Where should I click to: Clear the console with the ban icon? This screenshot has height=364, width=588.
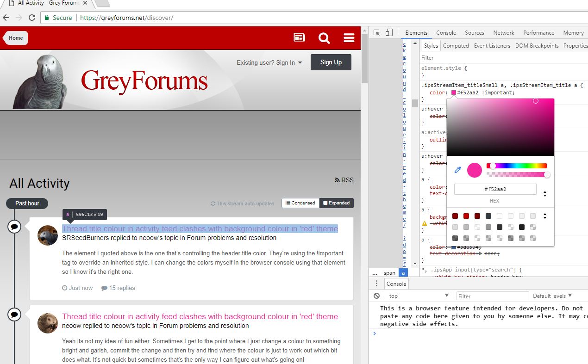[x=377, y=296]
